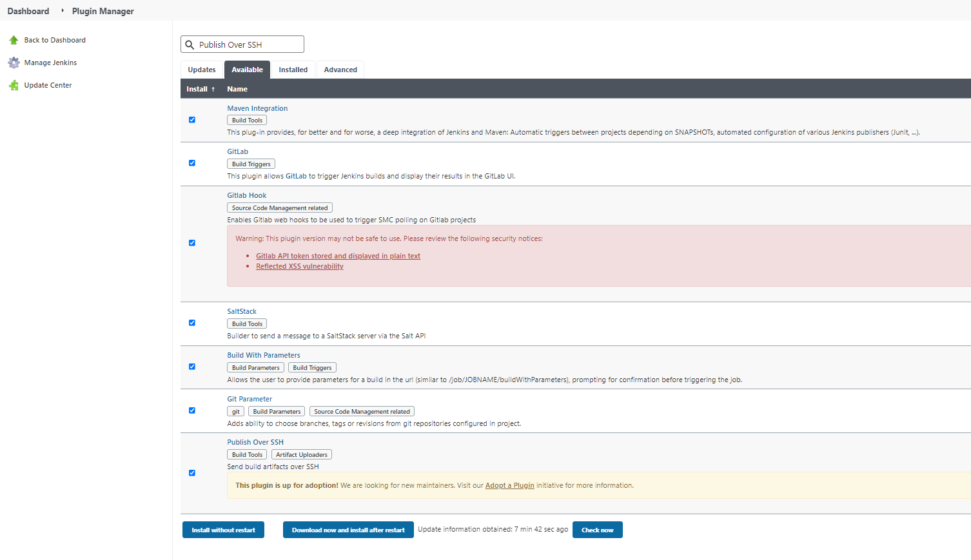Sort by the Name column header
This screenshot has width=971, height=560.
point(237,89)
